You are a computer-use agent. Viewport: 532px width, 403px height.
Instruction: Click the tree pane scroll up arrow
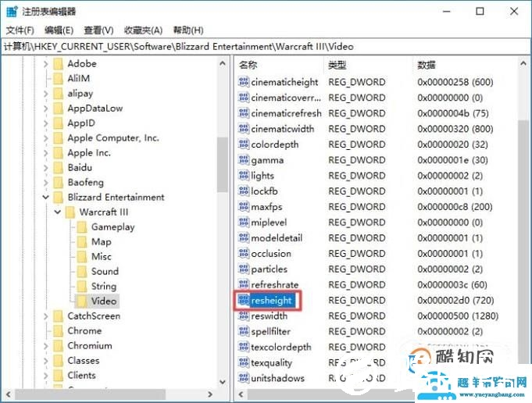pos(223,64)
